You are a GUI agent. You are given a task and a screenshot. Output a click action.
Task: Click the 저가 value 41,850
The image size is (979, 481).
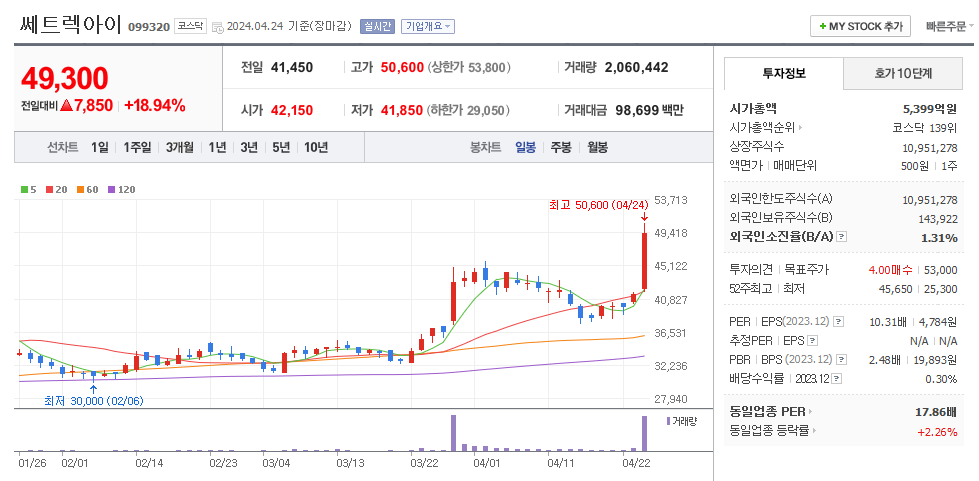pos(402,111)
